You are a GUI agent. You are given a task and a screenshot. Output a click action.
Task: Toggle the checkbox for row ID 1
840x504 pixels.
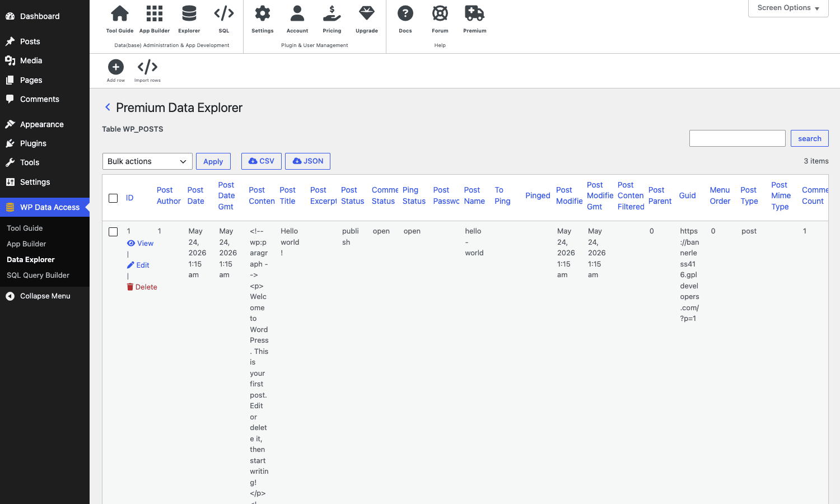pos(113,232)
